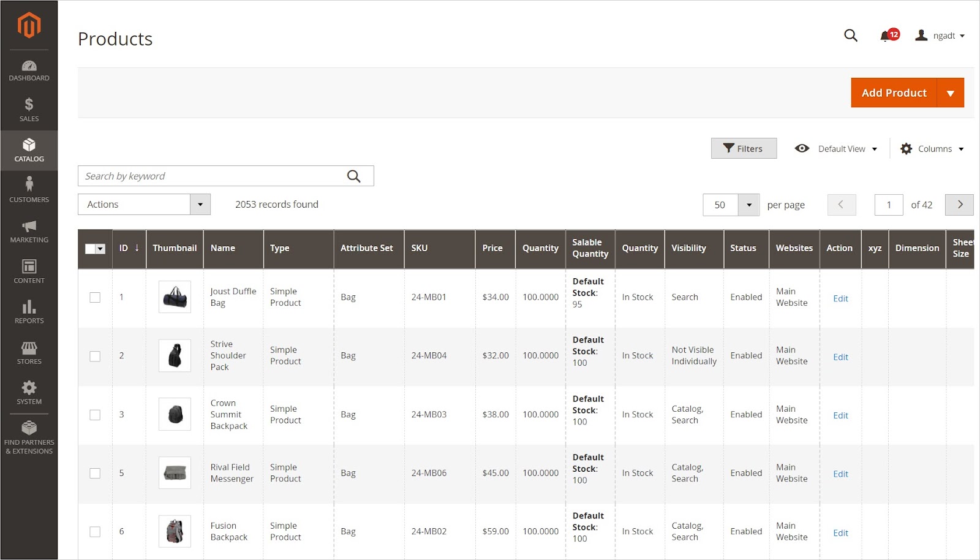Check the Joust Duffle Bag row checkbox
The image size is (980, 560).
(x=95, y=297)
